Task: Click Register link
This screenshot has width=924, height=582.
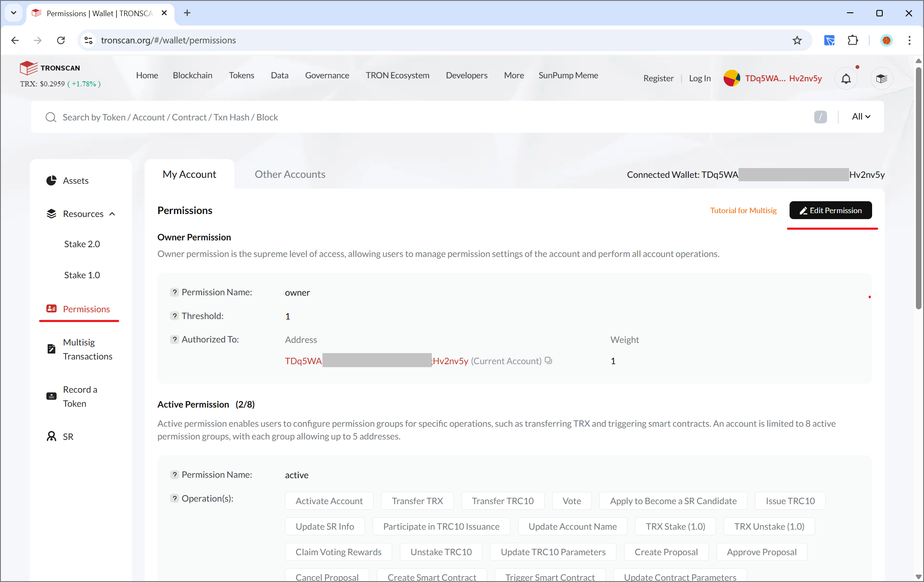Action: click(658, 78)
